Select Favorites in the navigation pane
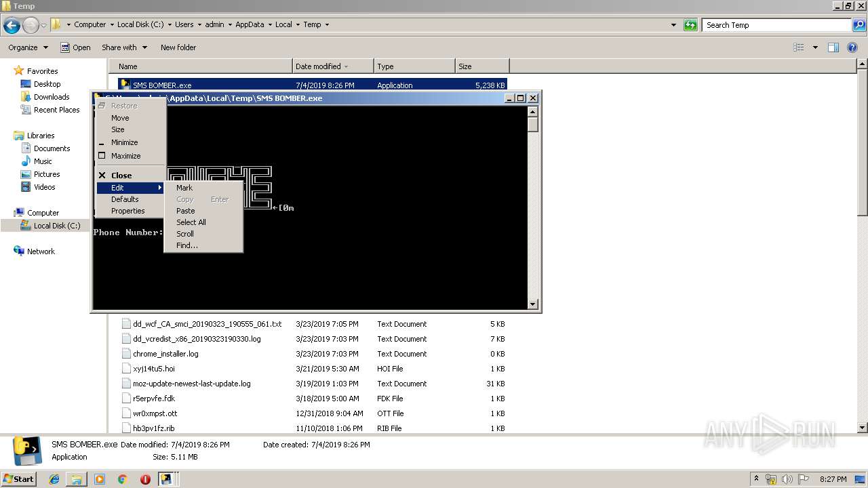Screen dimensions: 868x488 click(x=42, y=71)
